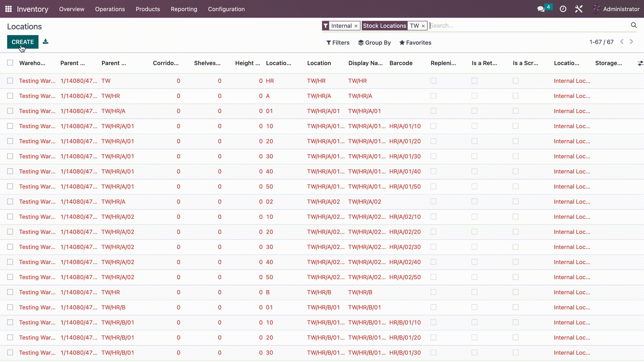Viewport: 644px width, 362px height.
Task: Toggle the Replenishment checkbox for TW/HR row
Action: point(433,81)
